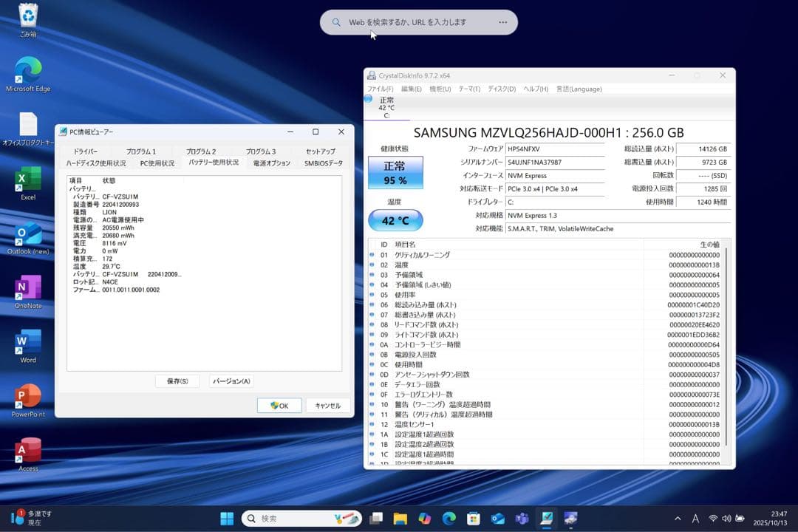Open the 言語(Language) menu in CrystalDiskInfo
798x532 pixels.
pyautogui.click(x=579, y=89)
